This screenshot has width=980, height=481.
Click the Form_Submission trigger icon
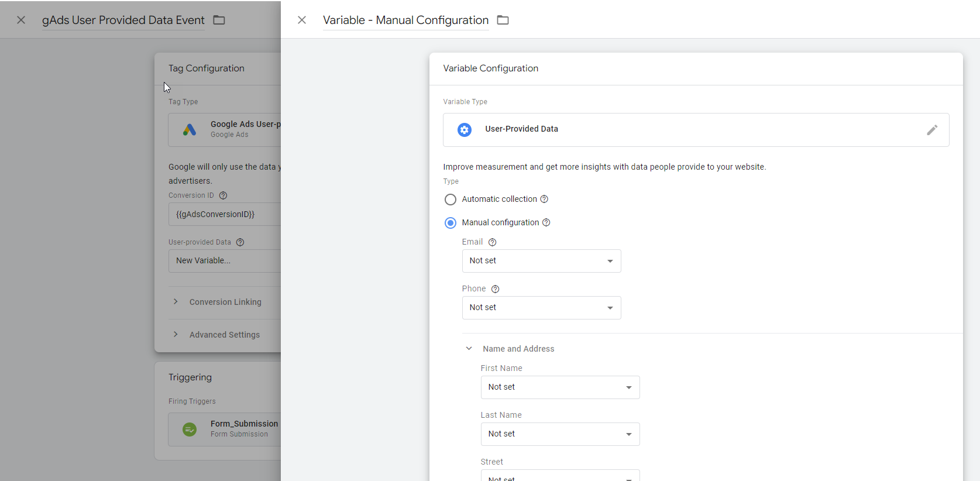tap(190, 430)
